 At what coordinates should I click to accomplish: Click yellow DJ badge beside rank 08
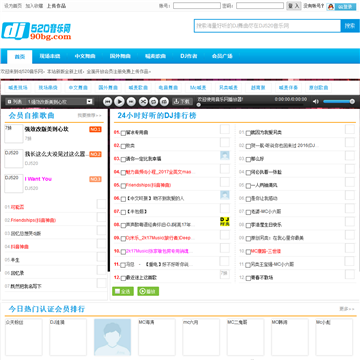click(225, 222)
